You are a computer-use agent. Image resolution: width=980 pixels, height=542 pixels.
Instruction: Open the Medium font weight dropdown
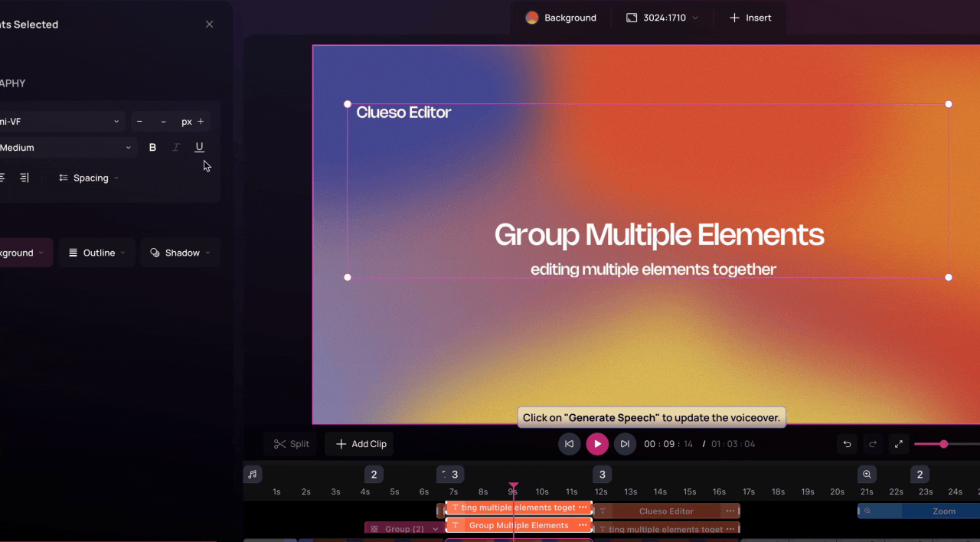(x=67, y=148)
